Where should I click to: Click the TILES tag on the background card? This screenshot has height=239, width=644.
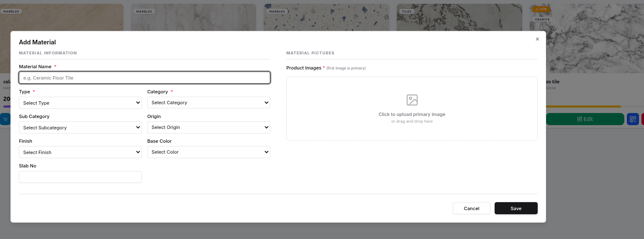[x=406, y=11]
